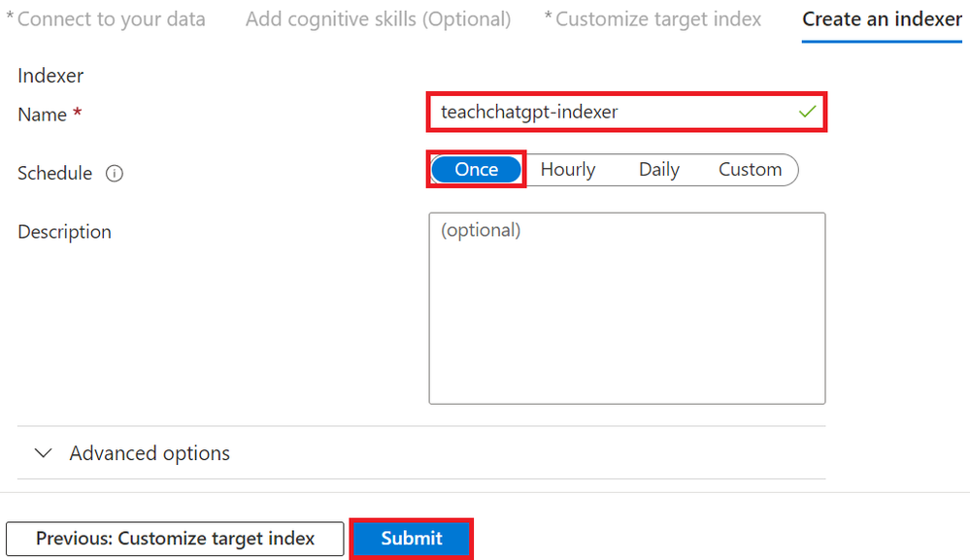Choose the Custom schedule option
Viewport: 970px width, 560px height.
[750, 170]
